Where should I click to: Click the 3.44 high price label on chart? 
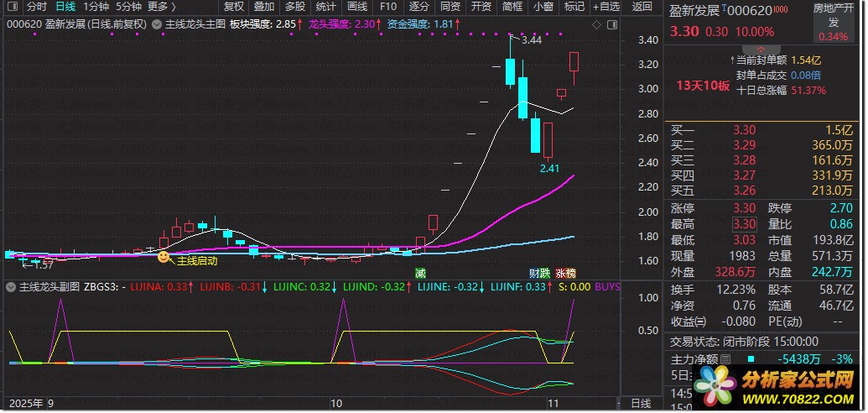pyautogui.click(x=532, y=40)
